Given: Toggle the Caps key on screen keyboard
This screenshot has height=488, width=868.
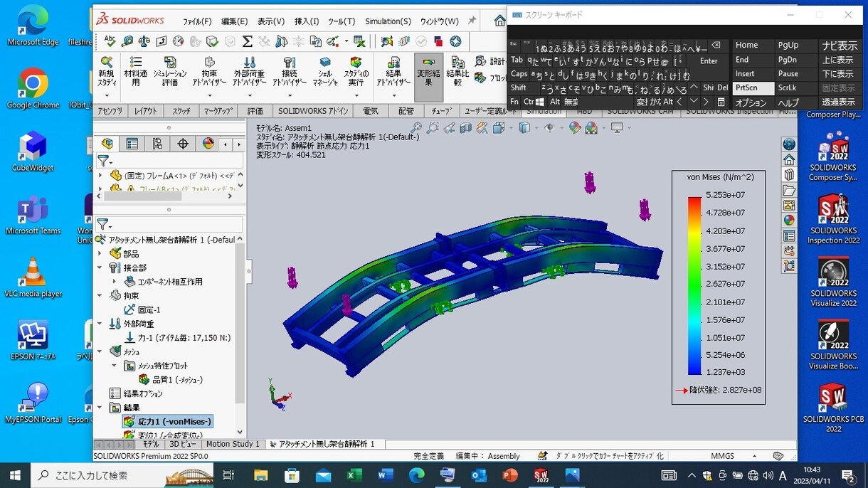Looking at the screenshot, I should 519,74.
